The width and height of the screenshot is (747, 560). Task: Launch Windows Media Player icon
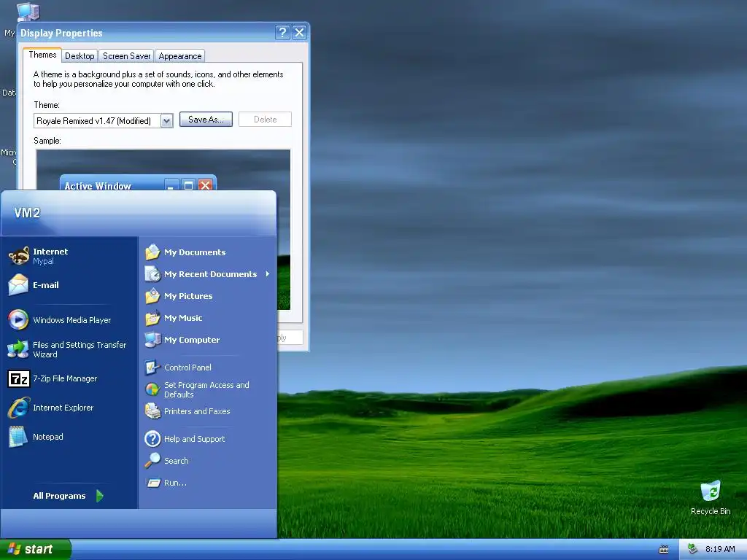(18, 319)
